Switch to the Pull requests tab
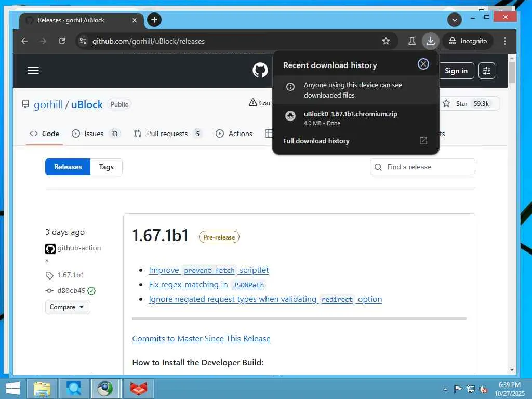This screenshot has height=399, width=532. tap(168, 134)
